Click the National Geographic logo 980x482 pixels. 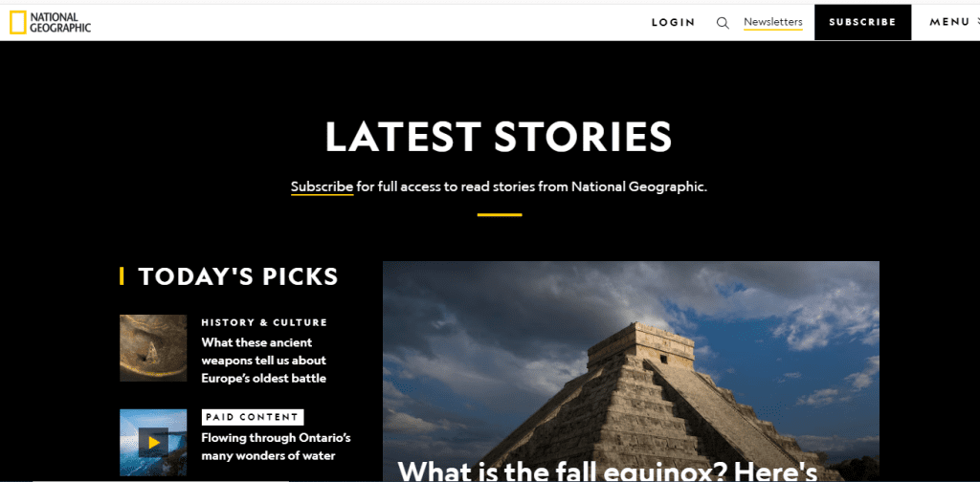[50, 23]
